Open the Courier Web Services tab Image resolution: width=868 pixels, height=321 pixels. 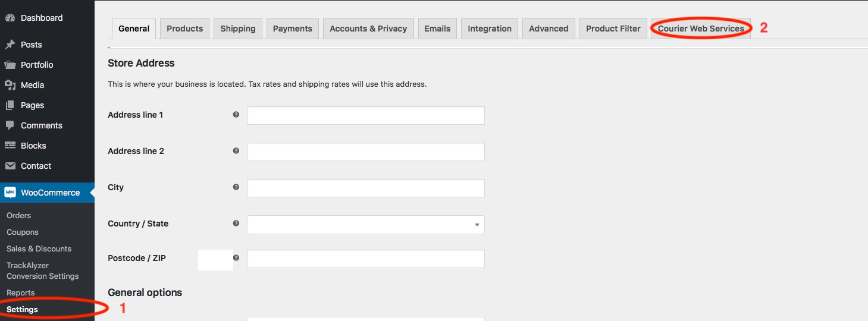(x=701, y=29)
